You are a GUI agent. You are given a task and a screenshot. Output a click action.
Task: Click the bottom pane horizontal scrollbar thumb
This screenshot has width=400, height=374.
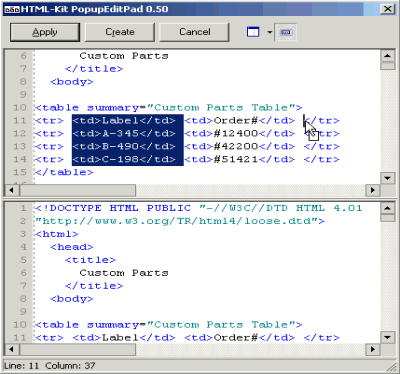click(x=78, y=349)
